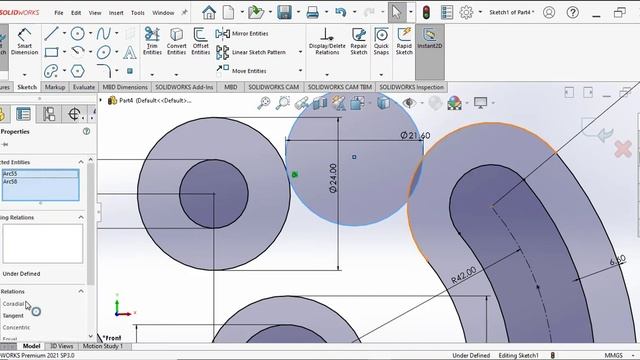Select the Line sketch tool
Image resolution: width=640 pixels, height=360 pixels.
tap(51, 33)
